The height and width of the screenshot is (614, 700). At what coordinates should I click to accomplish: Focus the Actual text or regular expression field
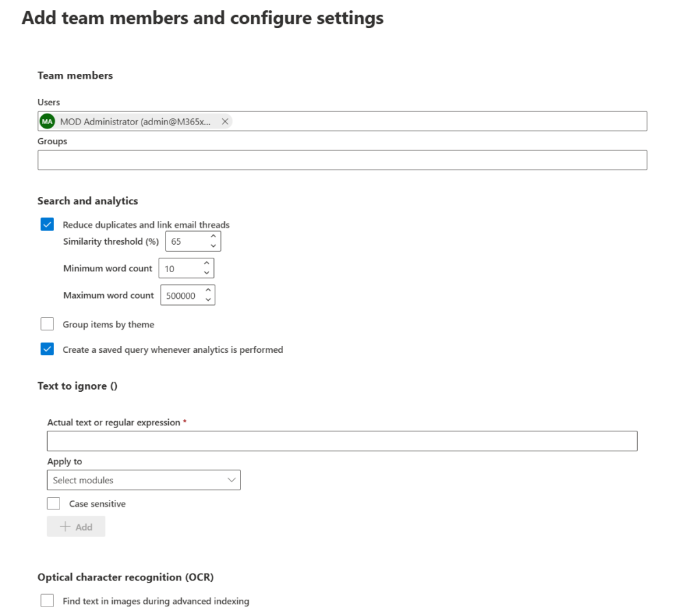pyautogui.click(x=342, y=441)
